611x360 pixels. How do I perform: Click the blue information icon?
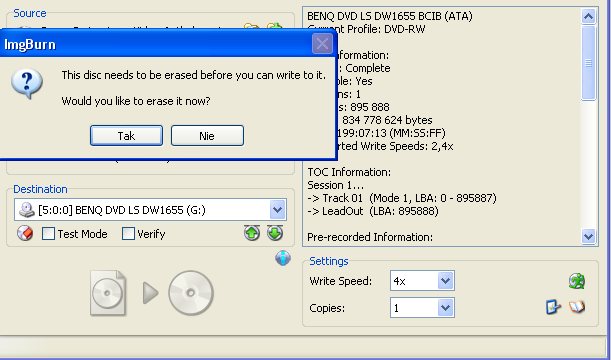(283, 258)
